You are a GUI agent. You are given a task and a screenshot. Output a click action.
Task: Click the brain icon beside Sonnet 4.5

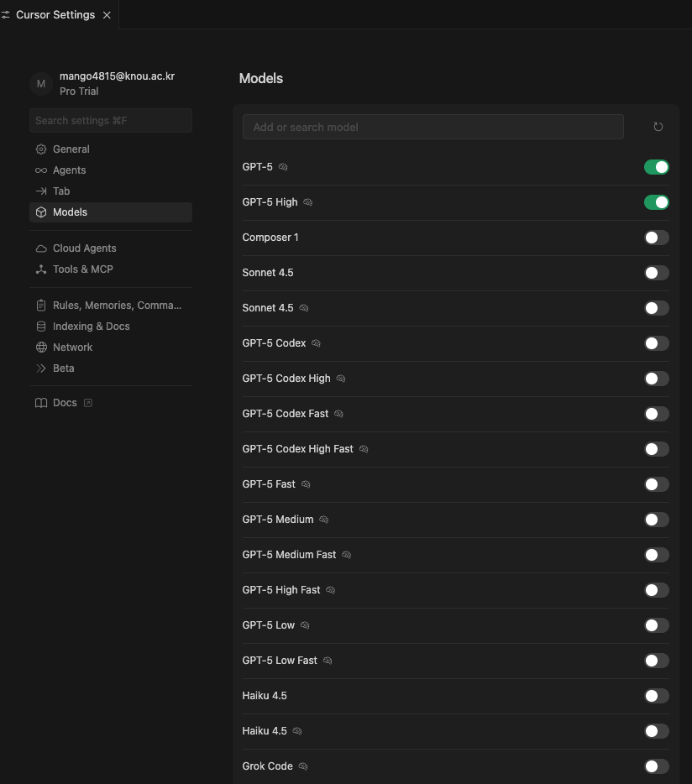304,308
